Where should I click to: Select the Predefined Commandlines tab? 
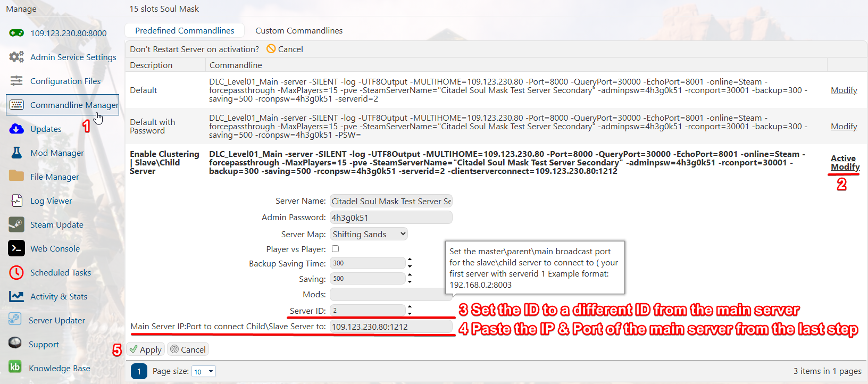pyautogui.click(x=185, y=31)
